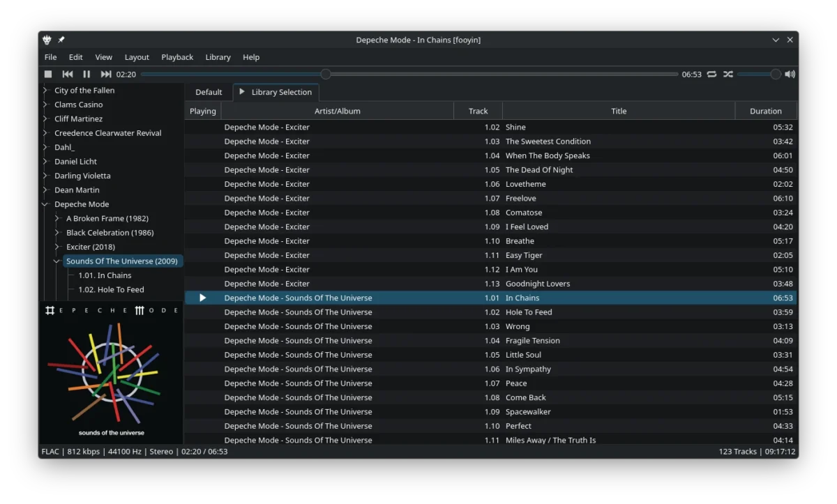
Task: Toggle shuffle playback icon
Action: click(728, 74)
